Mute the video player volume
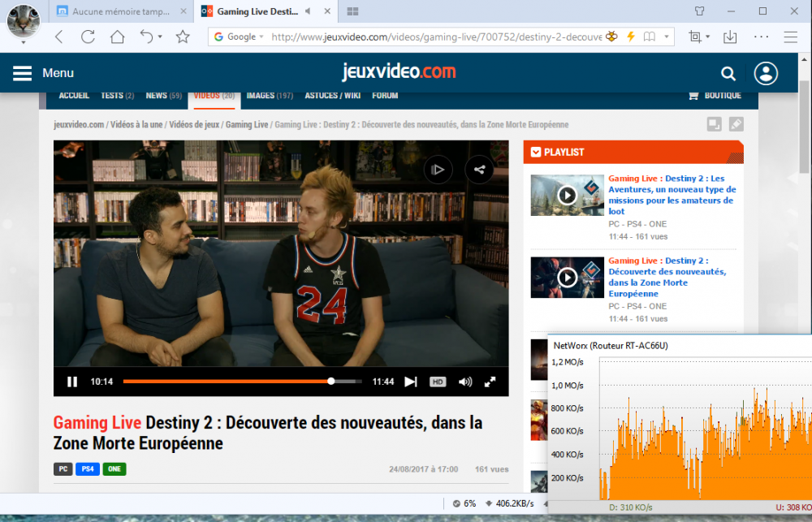The image size is (812, 522). click(x=465, y=382)
